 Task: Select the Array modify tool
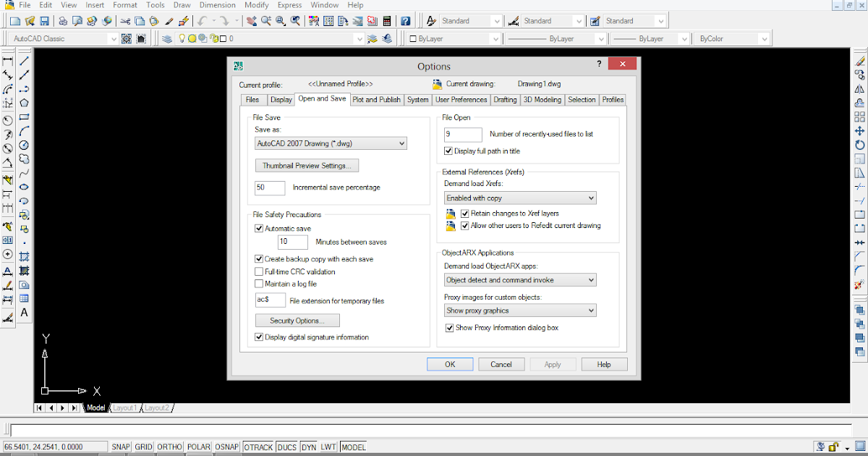point(860,117)
